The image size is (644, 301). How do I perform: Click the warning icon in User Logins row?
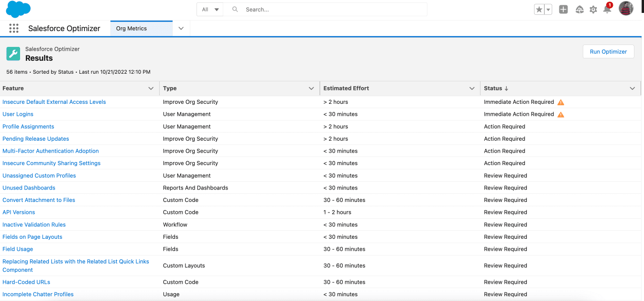561,114
